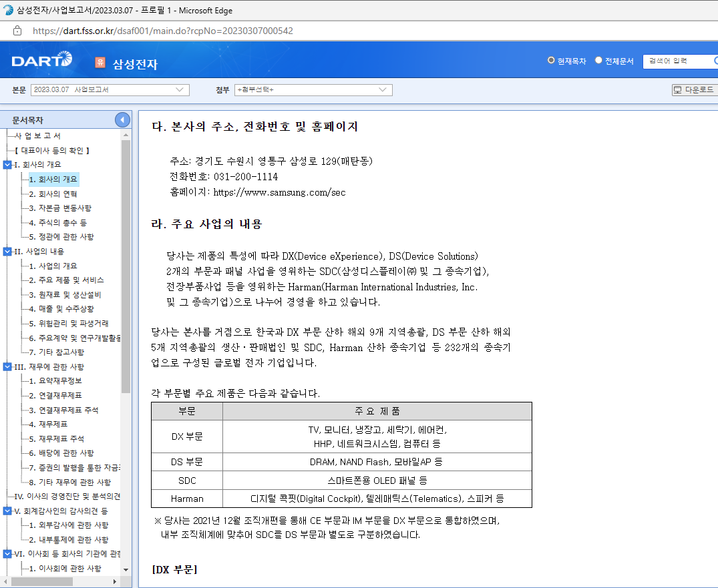Open 3. 연결재무제표 주석 section
This screenshot has width=718, height=588.
63,410
